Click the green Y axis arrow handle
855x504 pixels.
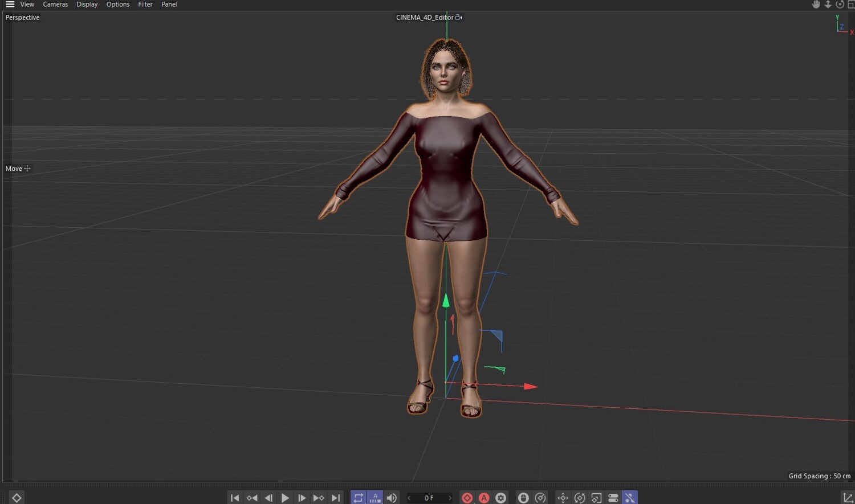click(x=446, y=300)
